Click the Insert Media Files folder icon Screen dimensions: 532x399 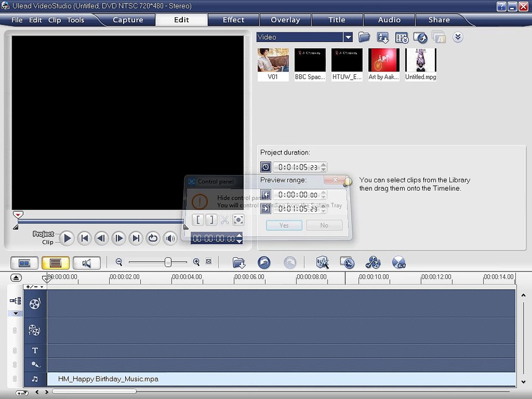click(x=239, y=263)
